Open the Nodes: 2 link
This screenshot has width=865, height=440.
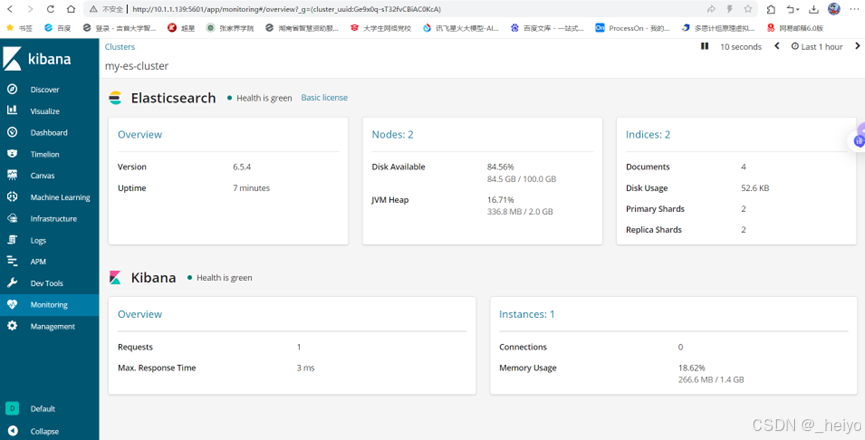(x=392, y=135)
